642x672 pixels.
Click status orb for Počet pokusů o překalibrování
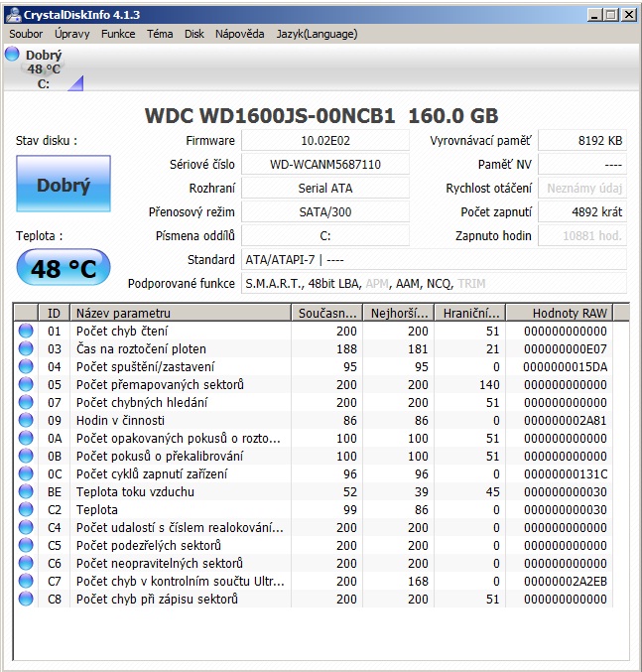(26, 456)
